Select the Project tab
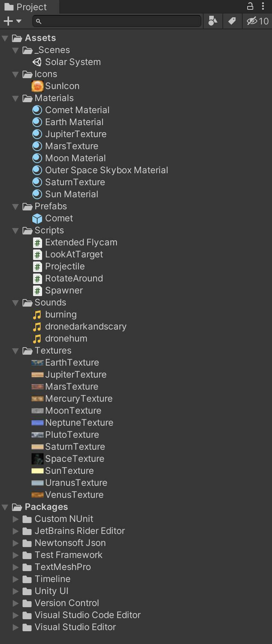272x644 pixels. tap(26, 7)
